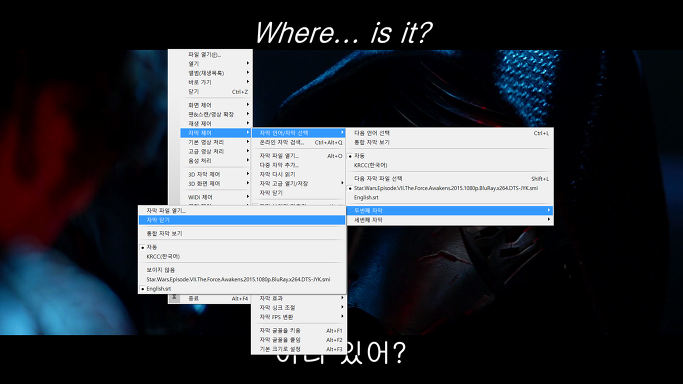
Task: Click 통합 자막 보기 in 두번째 자막 submenu
Action: [x=242, y=233]
